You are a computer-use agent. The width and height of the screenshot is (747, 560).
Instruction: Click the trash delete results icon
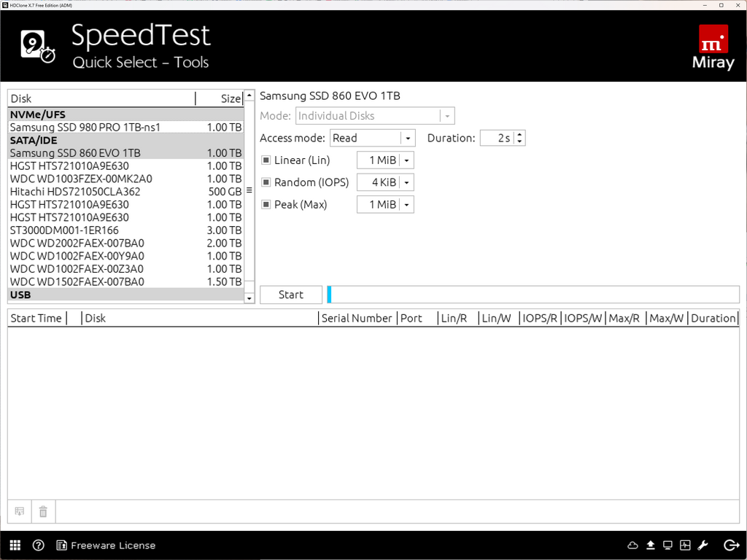pyautogui.click(x=43, y=511)
